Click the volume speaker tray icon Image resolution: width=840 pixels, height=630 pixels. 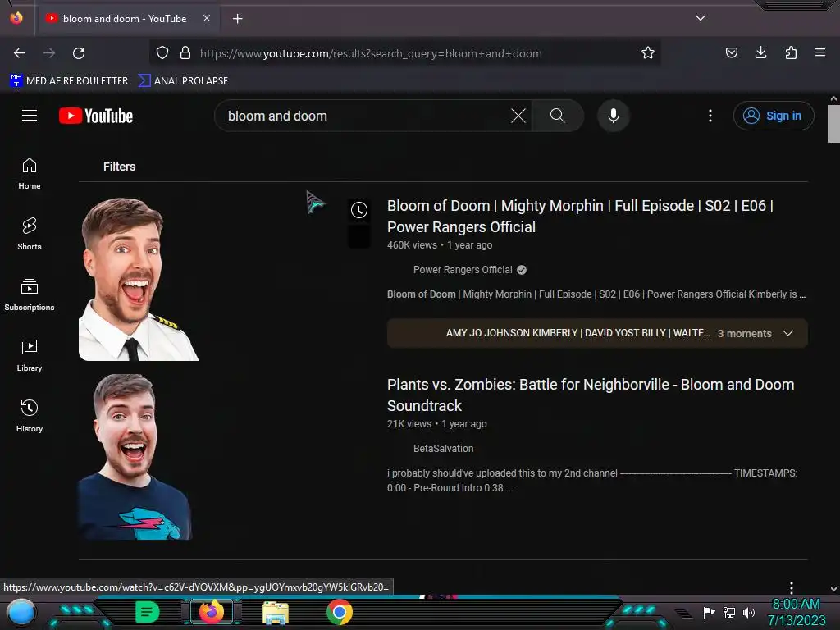point(749,612)
